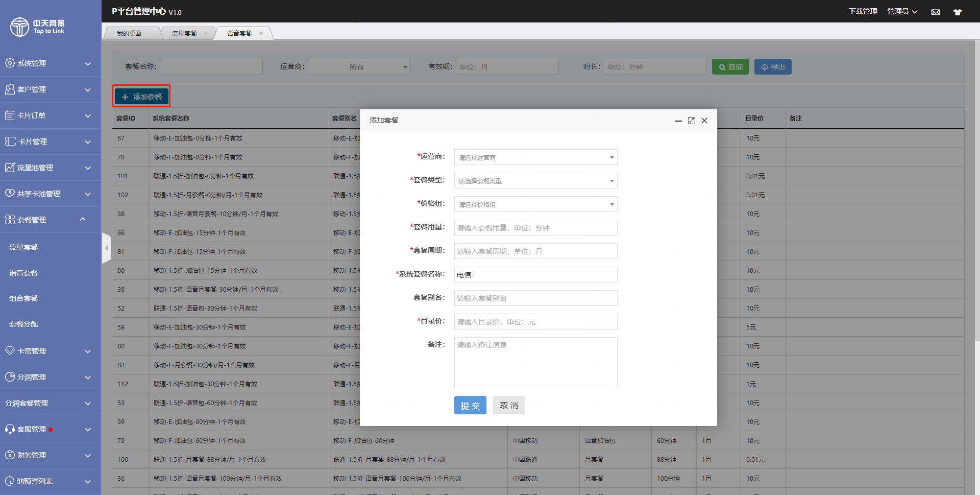
Task: Click the 池预警列表 icon
Action: 10,481
